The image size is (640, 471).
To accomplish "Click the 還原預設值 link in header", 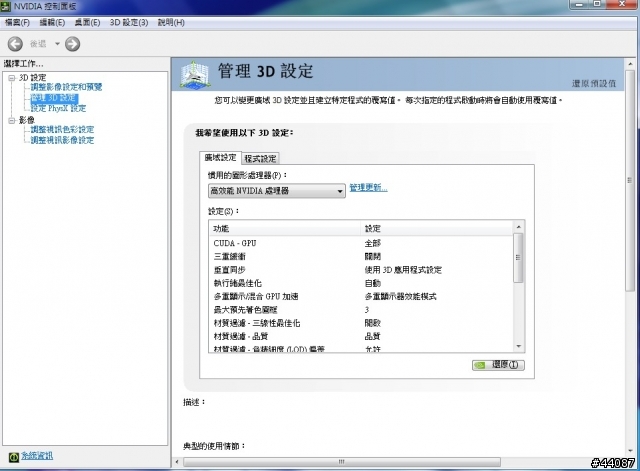I will tap(593, 83).
